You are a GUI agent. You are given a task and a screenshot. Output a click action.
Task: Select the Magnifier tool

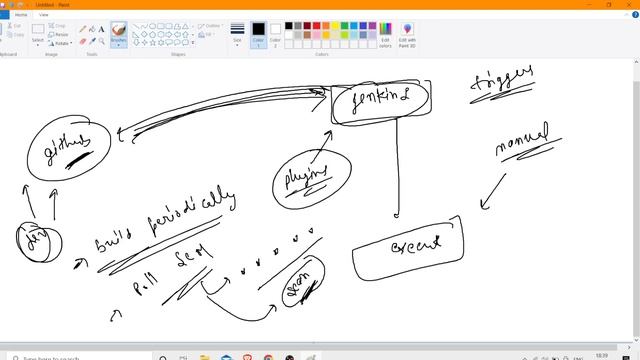[x=101, y=41]
